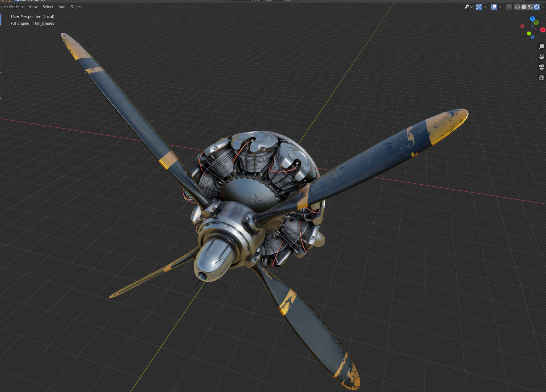The width and height of the screenshot is (546, 392).
Task: Switch viewport to Wireframe shading
Action: point(517,7)
